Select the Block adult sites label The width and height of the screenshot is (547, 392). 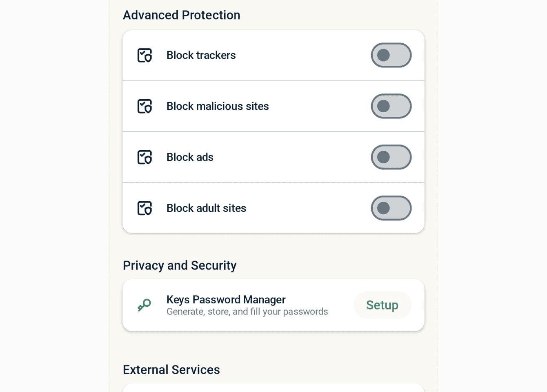click(206, 208)
